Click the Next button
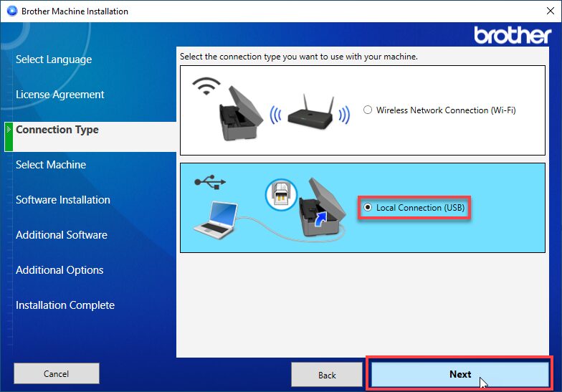 click(459, 374)
